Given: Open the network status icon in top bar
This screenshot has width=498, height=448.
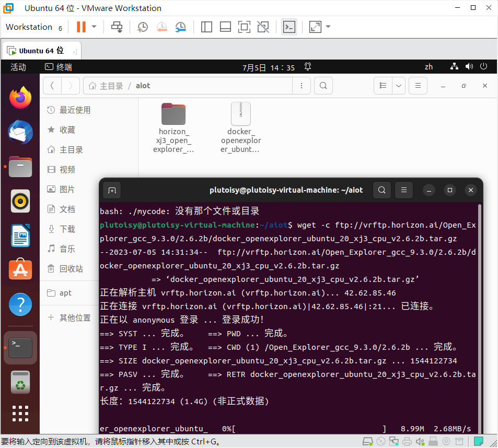Looking at the screenshot, I should (x=455, y=67).
